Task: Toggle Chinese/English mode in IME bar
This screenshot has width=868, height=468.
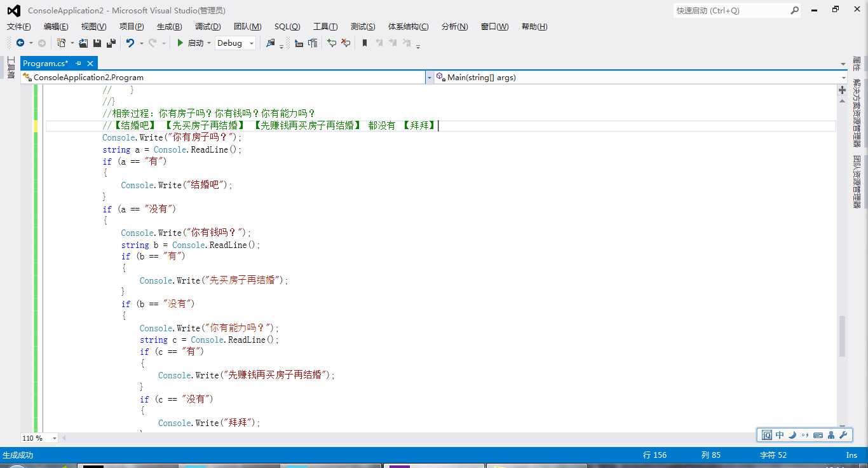Action: (x=780, y=436)
